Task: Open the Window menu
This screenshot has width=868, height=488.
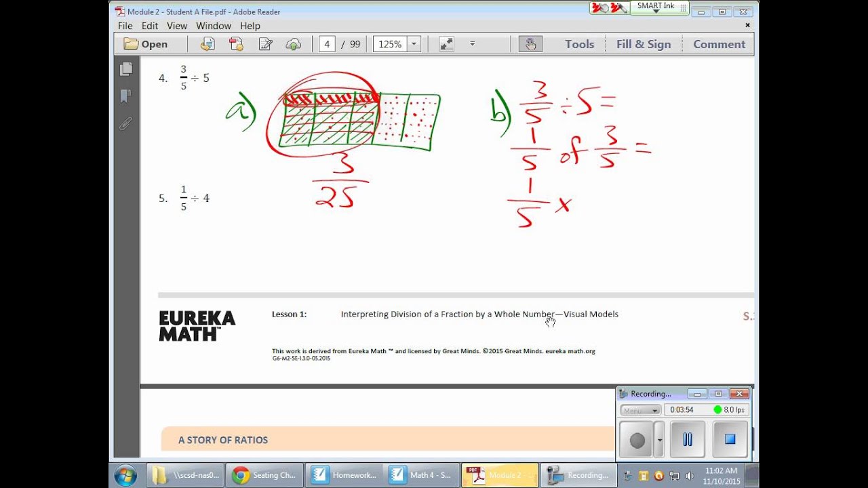Action: 214,26
